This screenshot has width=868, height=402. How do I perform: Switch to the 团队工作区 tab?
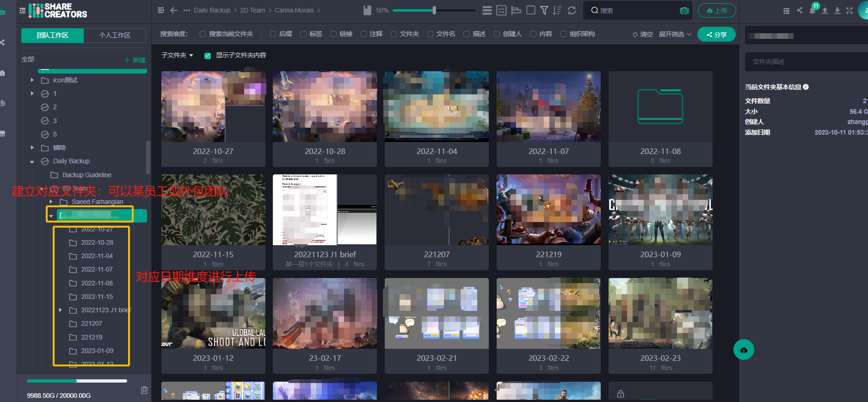(53, 35)
